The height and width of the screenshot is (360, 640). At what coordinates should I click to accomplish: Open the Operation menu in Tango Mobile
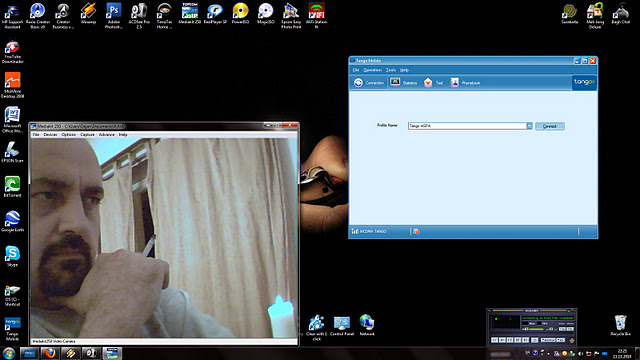coord(372,70)
